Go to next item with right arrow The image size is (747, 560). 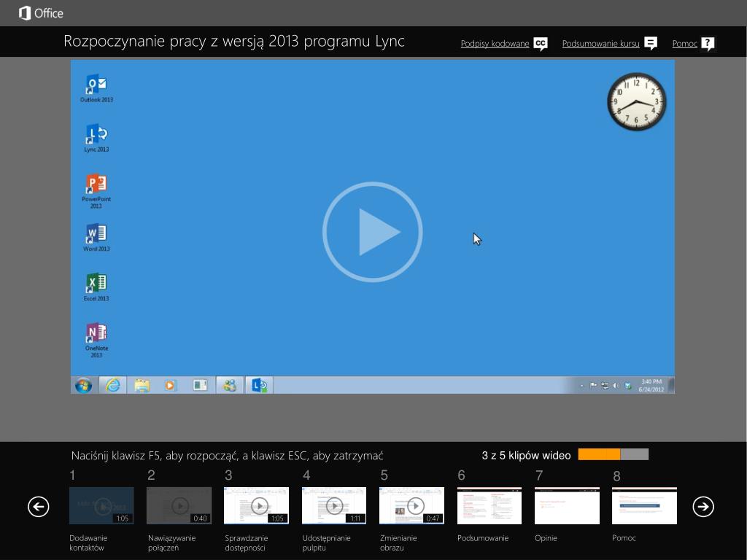click(x=703, y=506)
